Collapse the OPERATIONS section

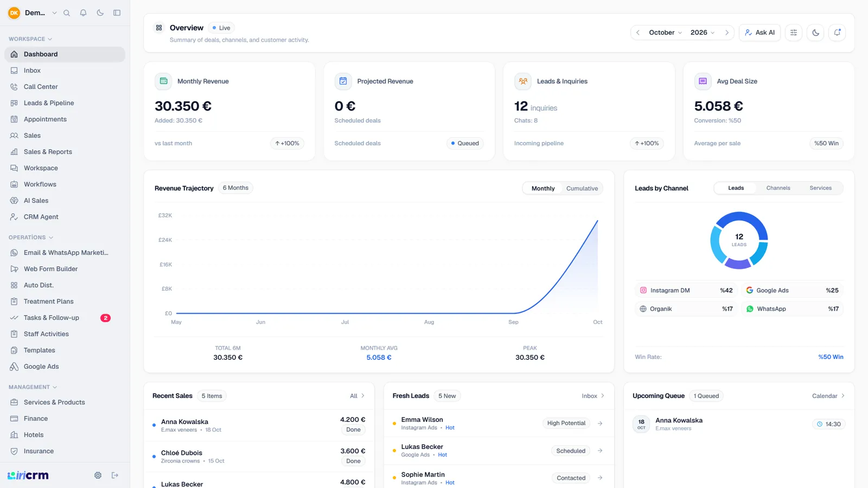point(31,237)
